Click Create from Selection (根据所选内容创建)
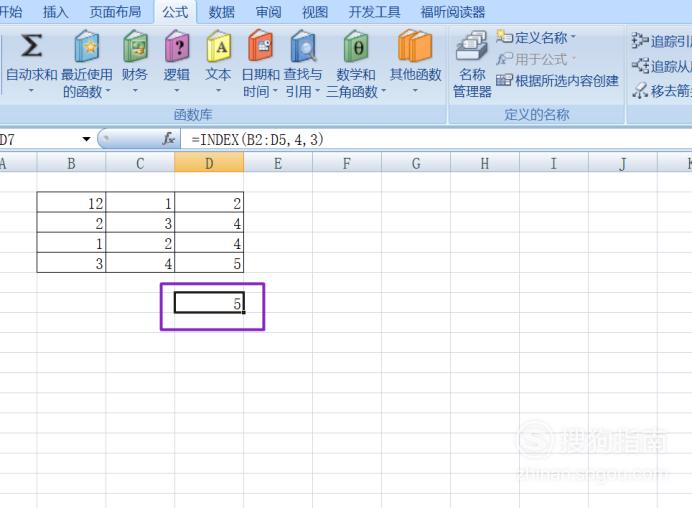Image resolution: width=692 pixels, height=508 pixels. pyautogui.click(x=557, y=81)
